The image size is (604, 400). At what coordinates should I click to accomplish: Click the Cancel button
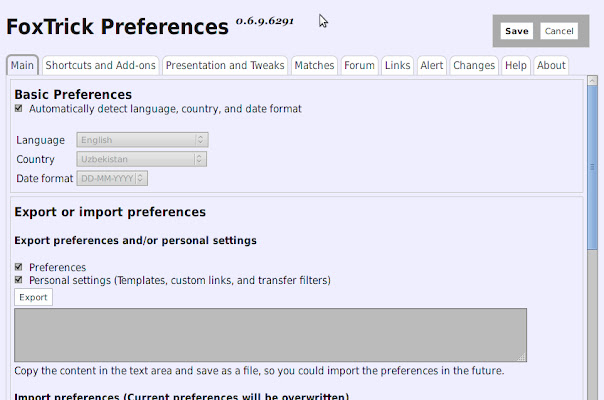pos(559,31)
